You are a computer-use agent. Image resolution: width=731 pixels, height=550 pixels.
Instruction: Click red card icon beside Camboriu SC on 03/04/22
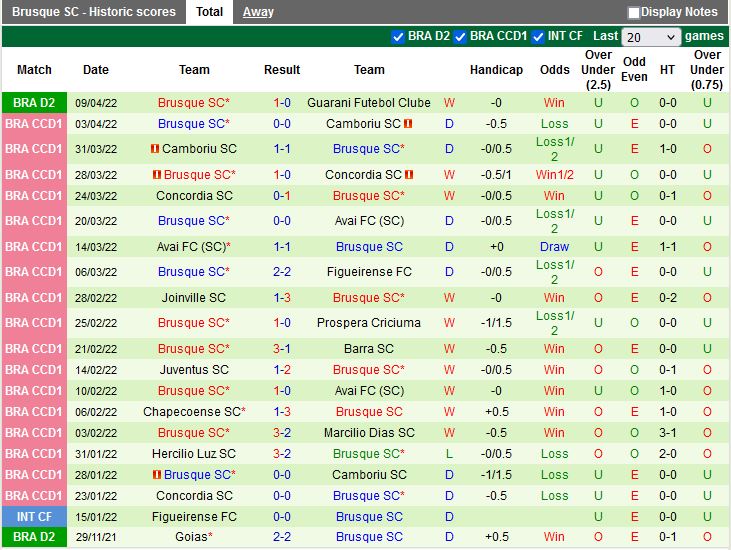[409, 124]
